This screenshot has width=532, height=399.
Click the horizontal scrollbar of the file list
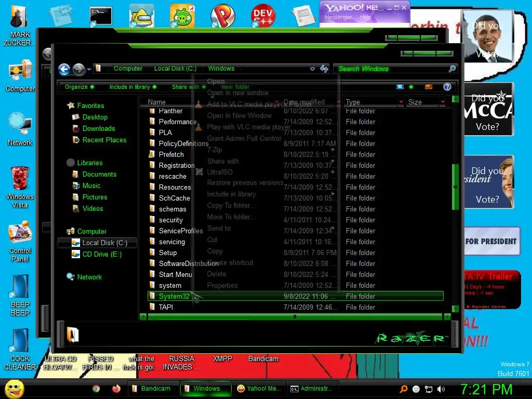click(x=295, y=316)
